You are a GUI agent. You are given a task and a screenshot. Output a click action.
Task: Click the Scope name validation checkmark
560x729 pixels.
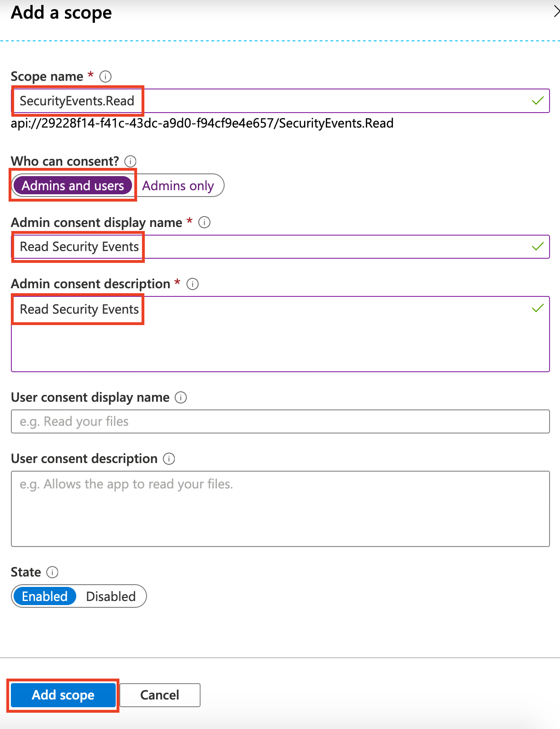[538, 101]
